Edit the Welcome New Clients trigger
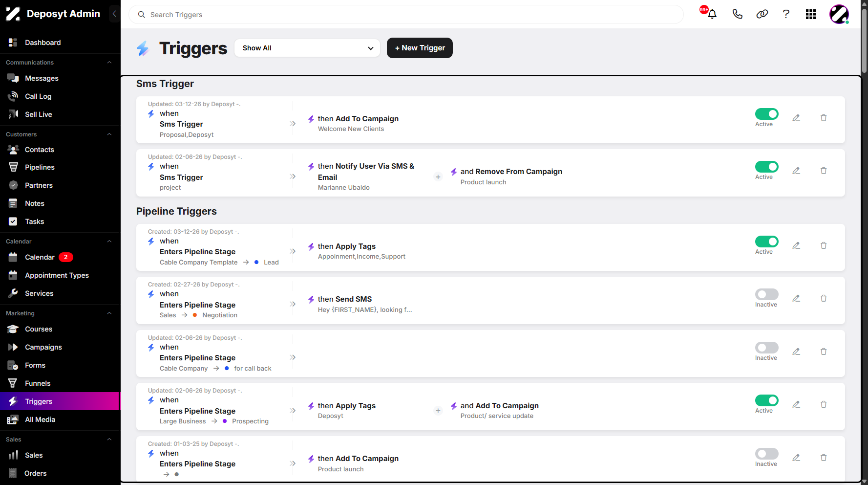Viewport: 868px width, 485px height. pyautogui.click(x=796, y=118)
